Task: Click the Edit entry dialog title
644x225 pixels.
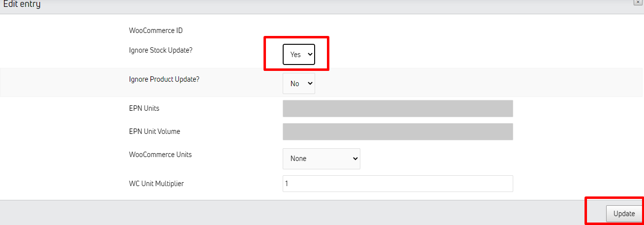Action: (x=22, y=4)
